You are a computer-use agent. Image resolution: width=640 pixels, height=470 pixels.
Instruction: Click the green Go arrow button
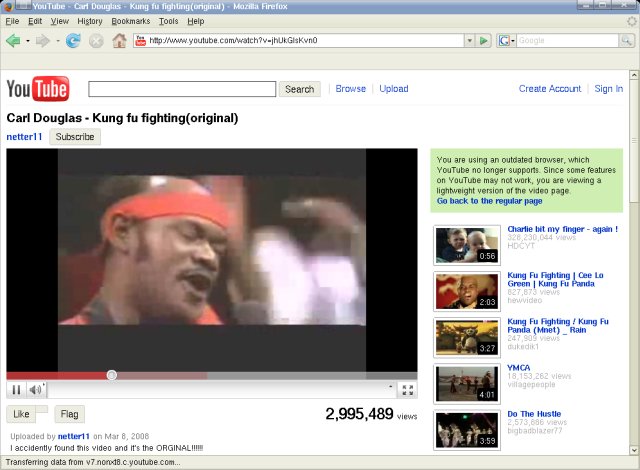[484, 40]
